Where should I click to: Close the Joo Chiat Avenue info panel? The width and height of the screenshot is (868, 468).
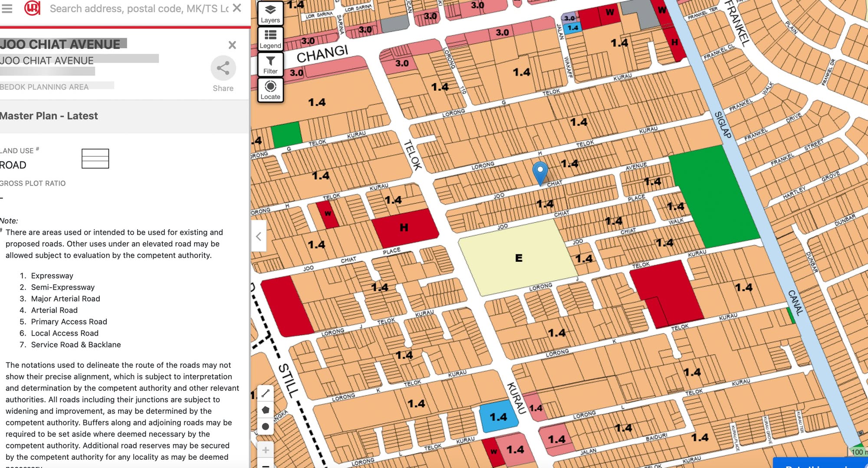232,45
